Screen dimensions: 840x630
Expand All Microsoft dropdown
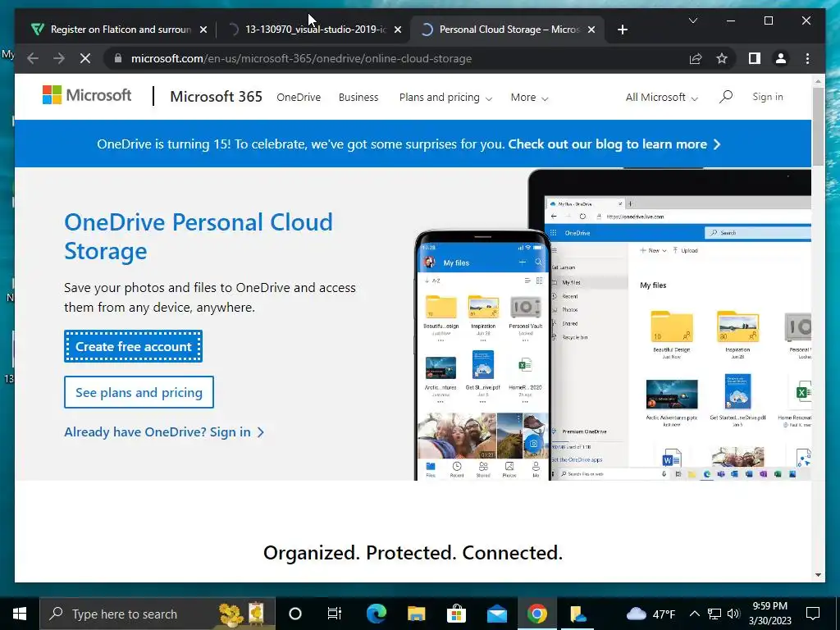[x=662, y=97]
